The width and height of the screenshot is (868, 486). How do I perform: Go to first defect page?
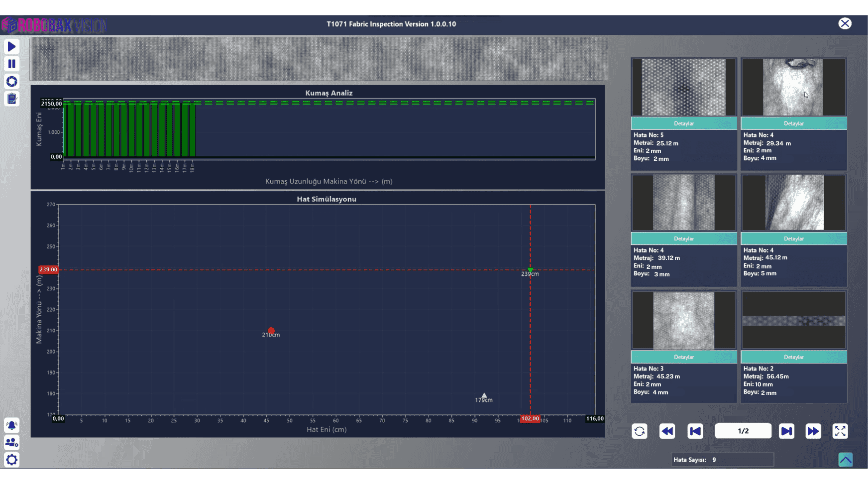(695, 431)
